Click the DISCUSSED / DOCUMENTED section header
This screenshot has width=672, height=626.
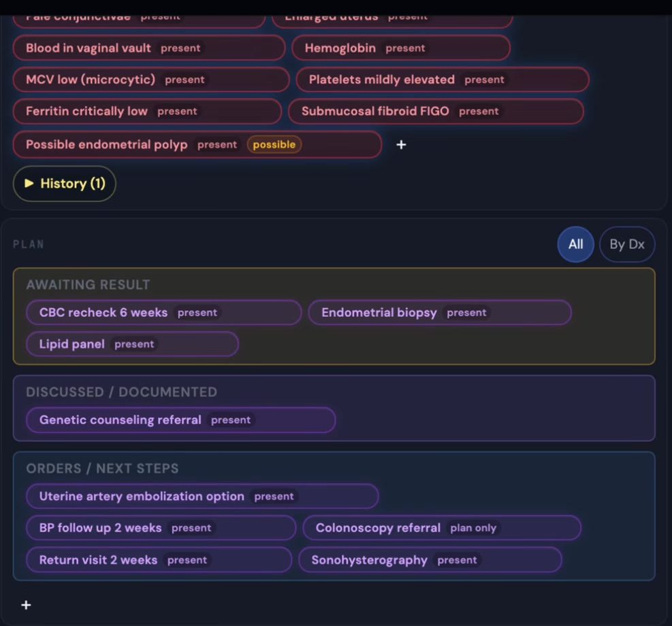click(x=122, y=392)
